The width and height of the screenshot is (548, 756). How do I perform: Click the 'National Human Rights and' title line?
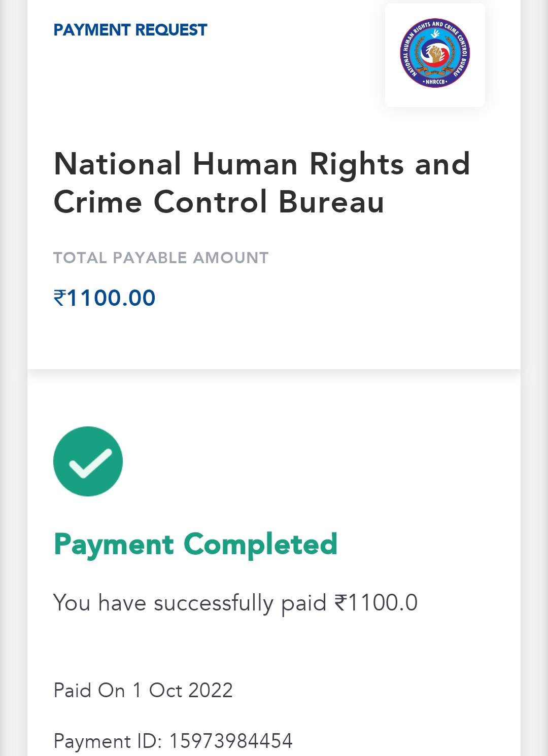point(262,164)
